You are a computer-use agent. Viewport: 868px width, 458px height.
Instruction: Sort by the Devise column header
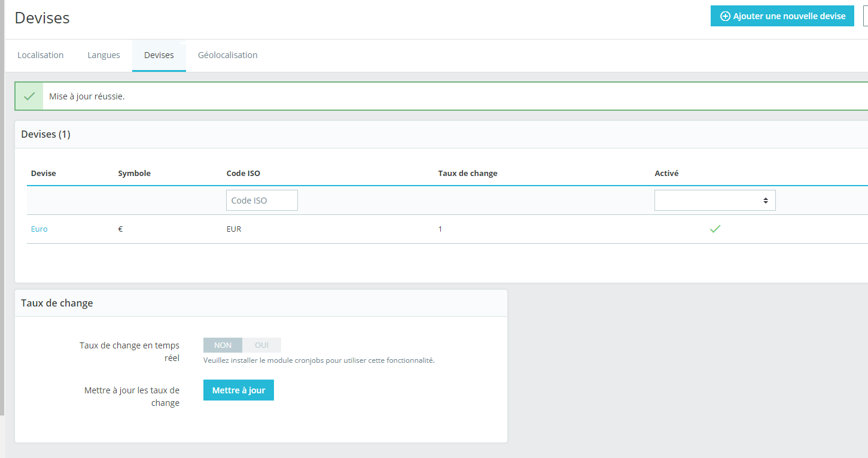point(44,173)
